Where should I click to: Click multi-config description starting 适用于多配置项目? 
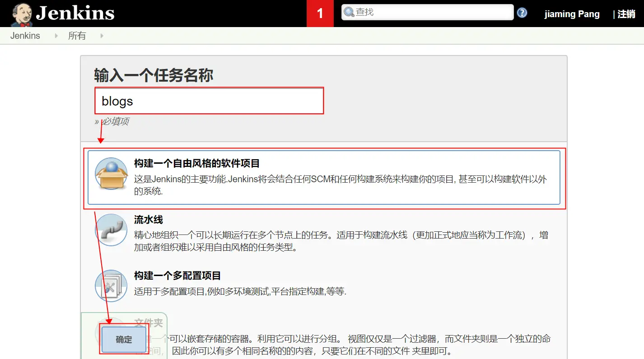[240, 291]
